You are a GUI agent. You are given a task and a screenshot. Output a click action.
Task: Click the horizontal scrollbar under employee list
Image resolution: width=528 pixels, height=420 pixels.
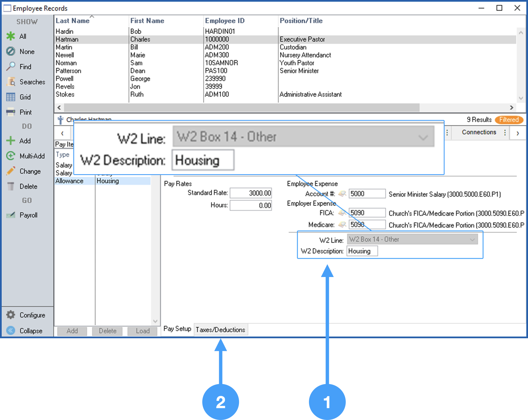(x=242, y=108)
